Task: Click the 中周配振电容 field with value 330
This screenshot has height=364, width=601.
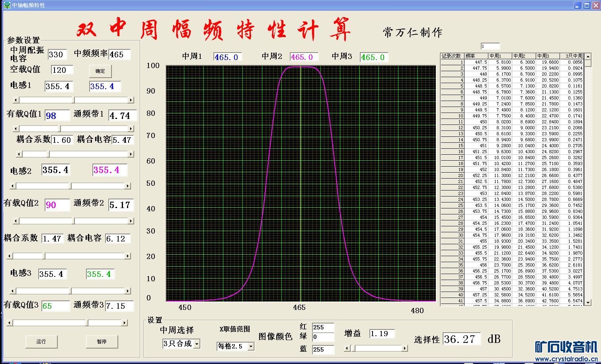Action: tap(57, 55)
